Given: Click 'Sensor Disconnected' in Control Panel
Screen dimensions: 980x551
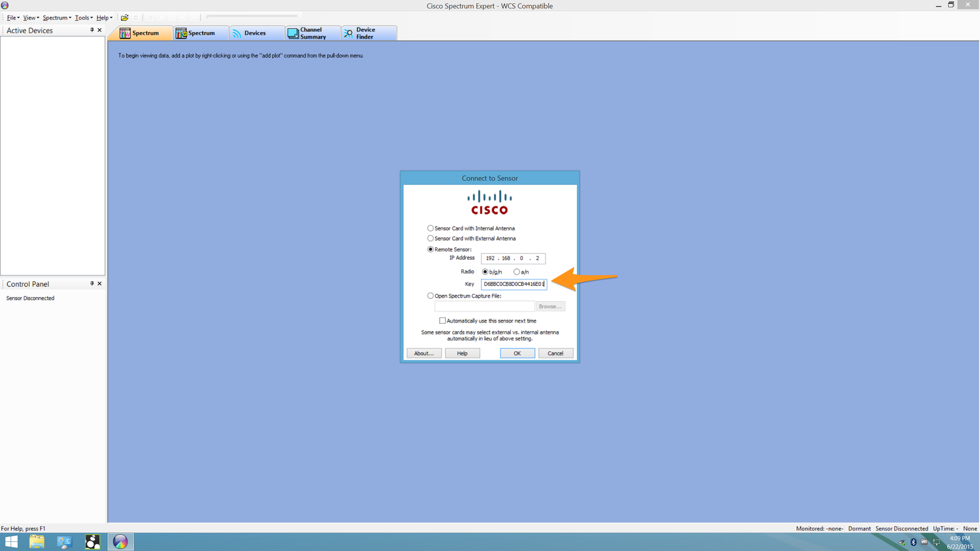Looking at the screenshot, I should (x=30, y=298).
